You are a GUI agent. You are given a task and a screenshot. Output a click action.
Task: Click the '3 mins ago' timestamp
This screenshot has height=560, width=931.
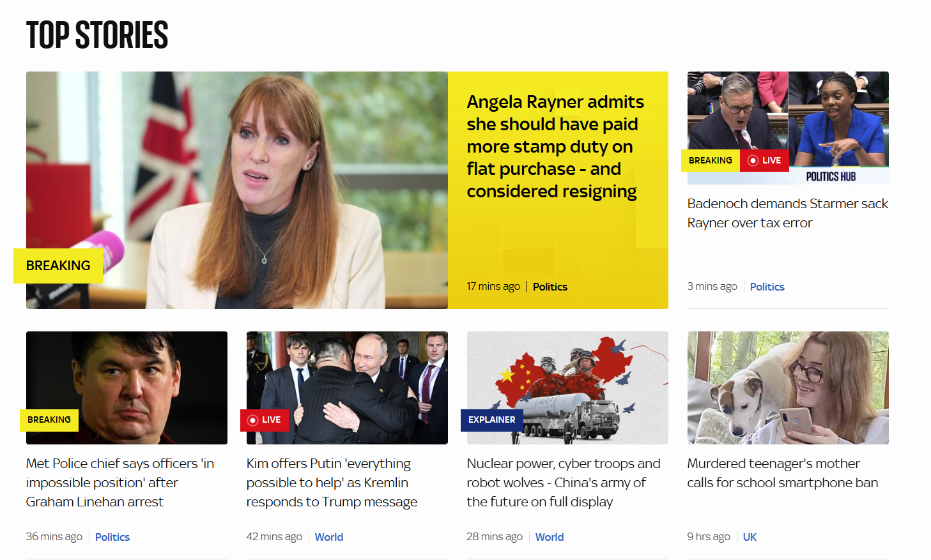[712, 287]
